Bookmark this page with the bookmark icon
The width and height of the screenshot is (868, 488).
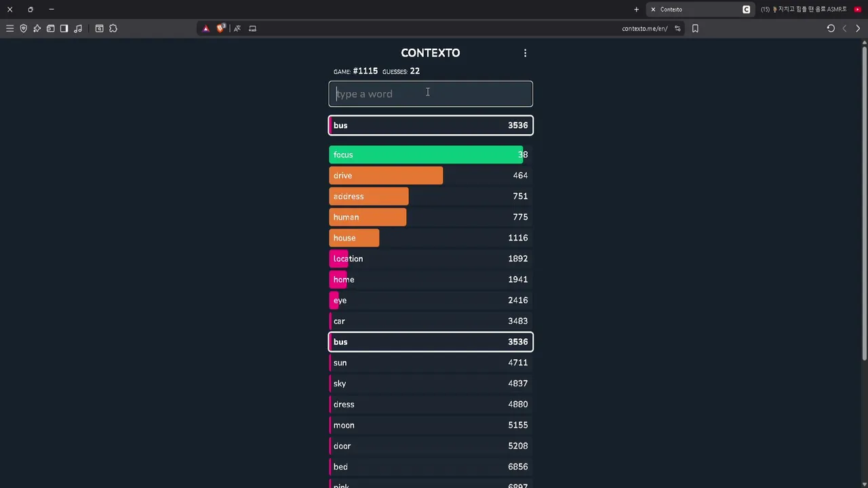pos(695,28)
